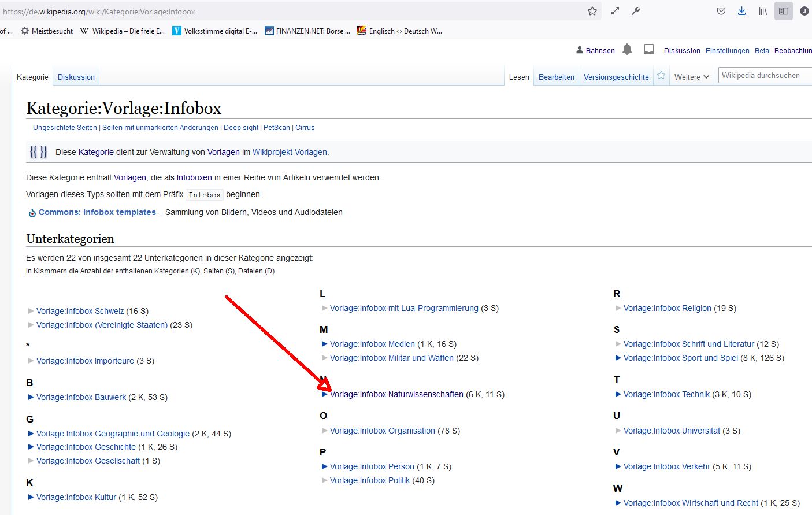Image resolution: width=812 pixels, height=515 pixels.
Task: Expand Vorlage:Infobox Naturwissenschaften triangle
Action: point(325,394)
